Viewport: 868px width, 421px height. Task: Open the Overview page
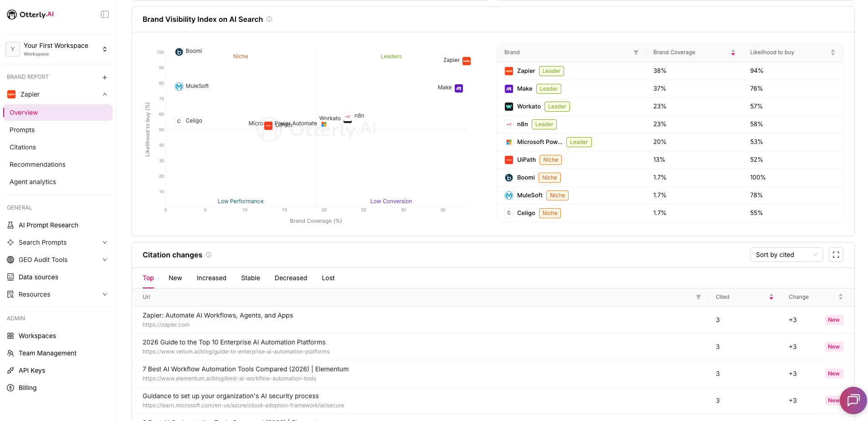pos(58,113)
